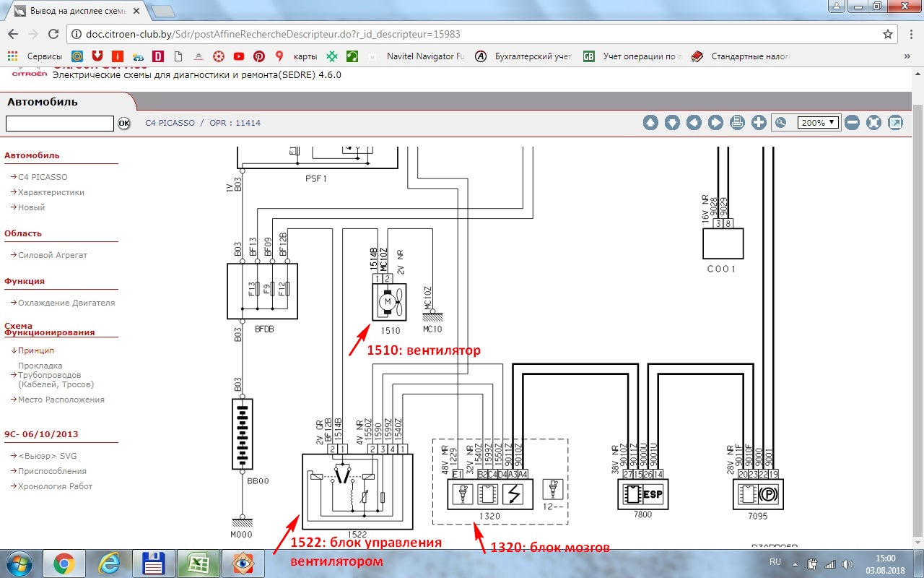Pan the diagram right with the right arrow
Screen dimensions: 924x578
715,123
